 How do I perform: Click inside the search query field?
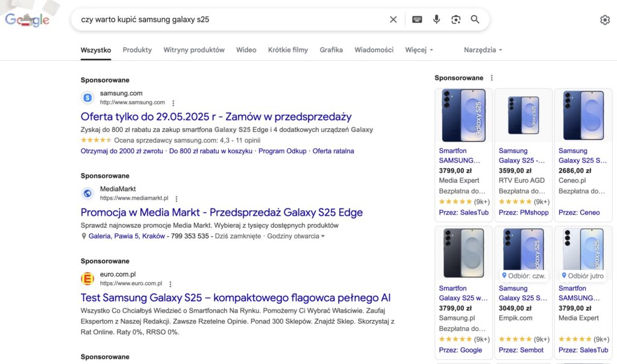pyautogui.click(x=232, y=19)
